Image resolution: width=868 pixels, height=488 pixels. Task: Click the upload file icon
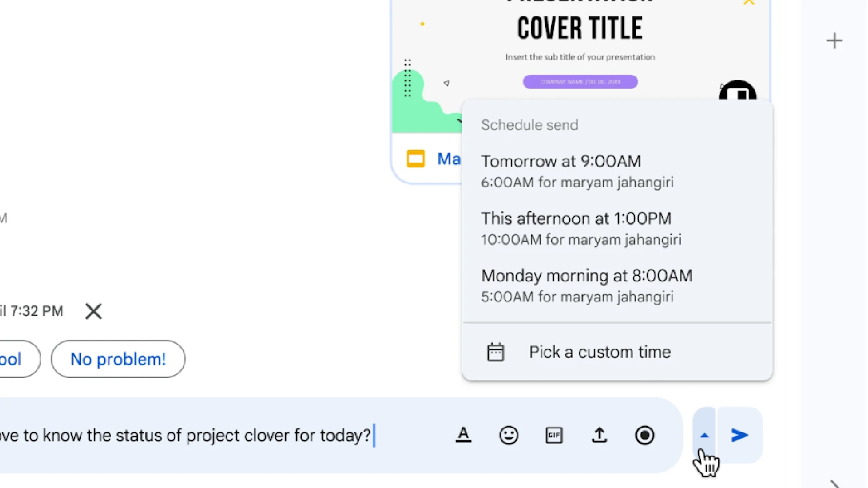tap(599, 435)
